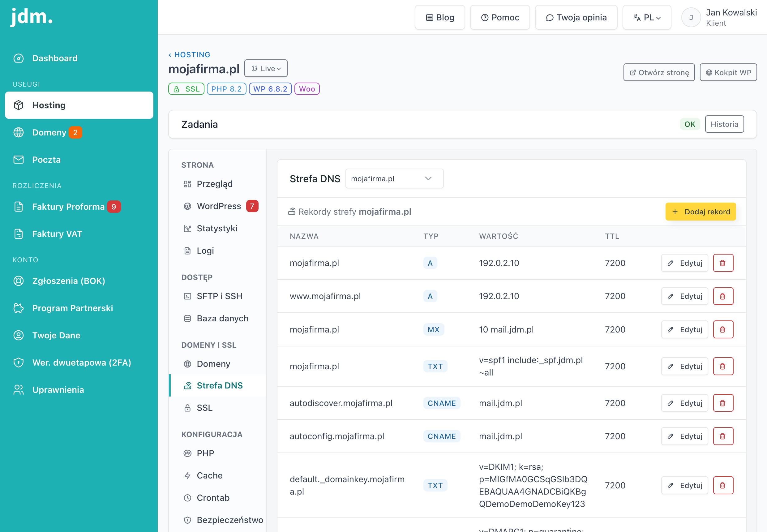
Task: Click Twoja opinia feedback button
Action: 576,17
